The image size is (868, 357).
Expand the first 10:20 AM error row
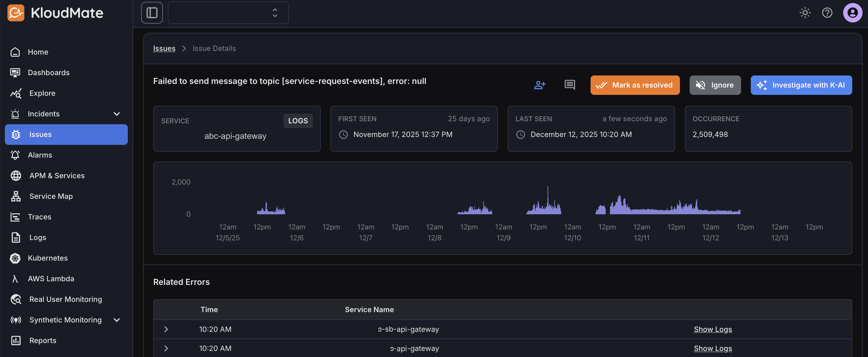[x=166, y=329]
